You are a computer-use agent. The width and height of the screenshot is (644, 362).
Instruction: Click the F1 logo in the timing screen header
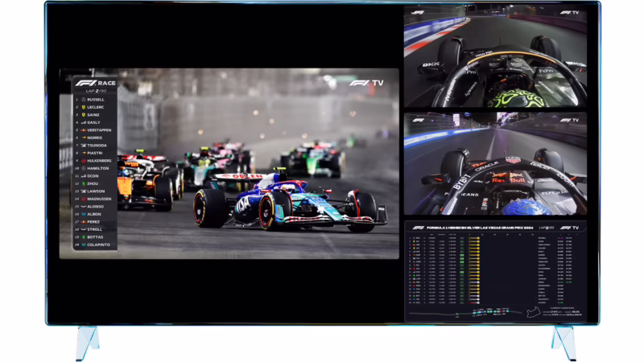(x=417, y=228)
